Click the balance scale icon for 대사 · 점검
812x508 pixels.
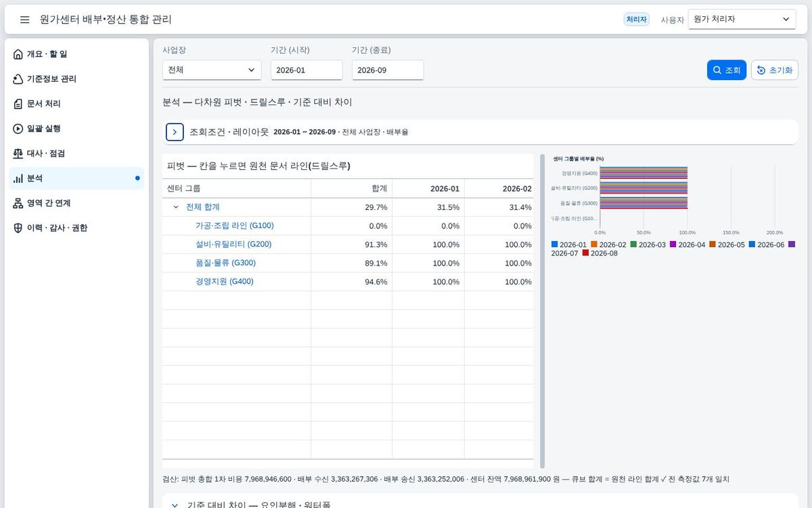pyautogui.click(x=18, y=154)
